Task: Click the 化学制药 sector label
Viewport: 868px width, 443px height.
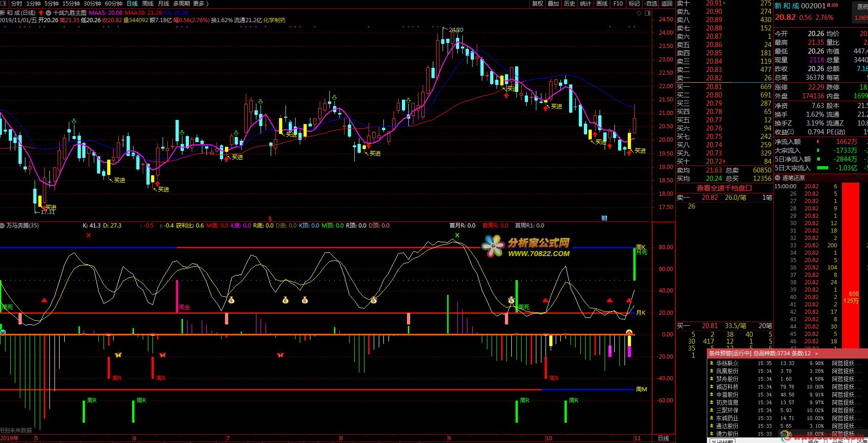Action: (274, 20)
